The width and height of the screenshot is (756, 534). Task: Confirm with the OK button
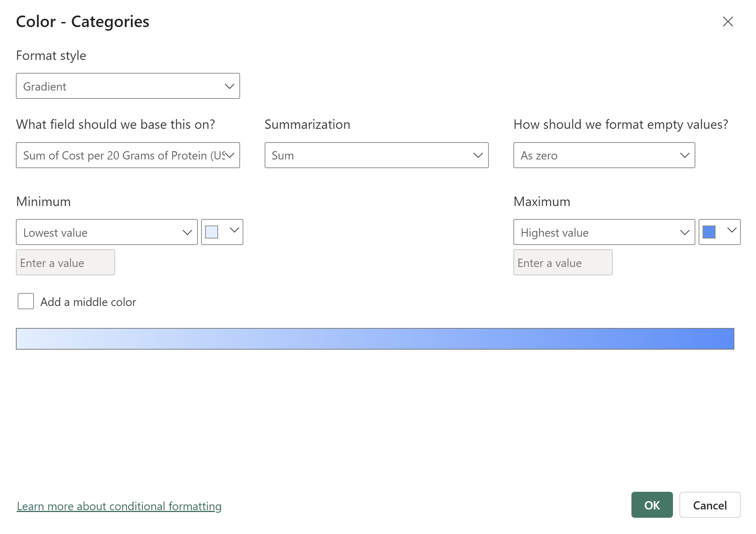click(652, 505)
